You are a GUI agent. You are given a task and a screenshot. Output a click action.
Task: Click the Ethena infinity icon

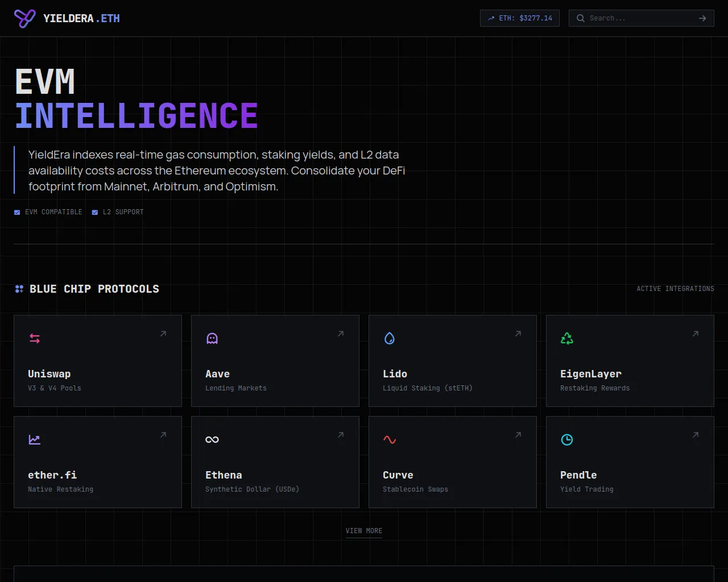(212, 439)
